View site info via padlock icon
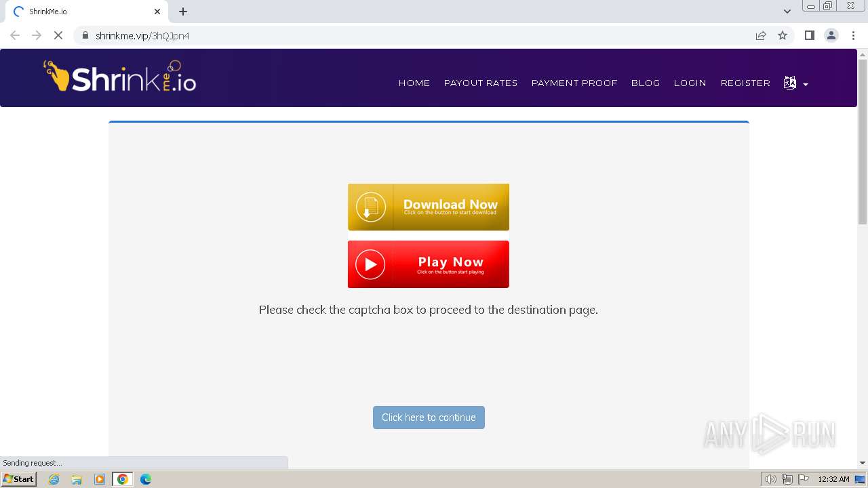 point(85,35)
